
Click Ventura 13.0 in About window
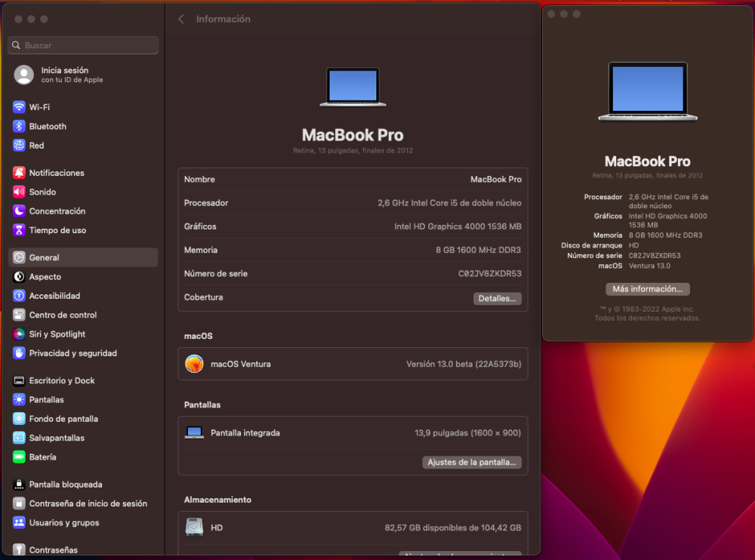pos(649,266)
